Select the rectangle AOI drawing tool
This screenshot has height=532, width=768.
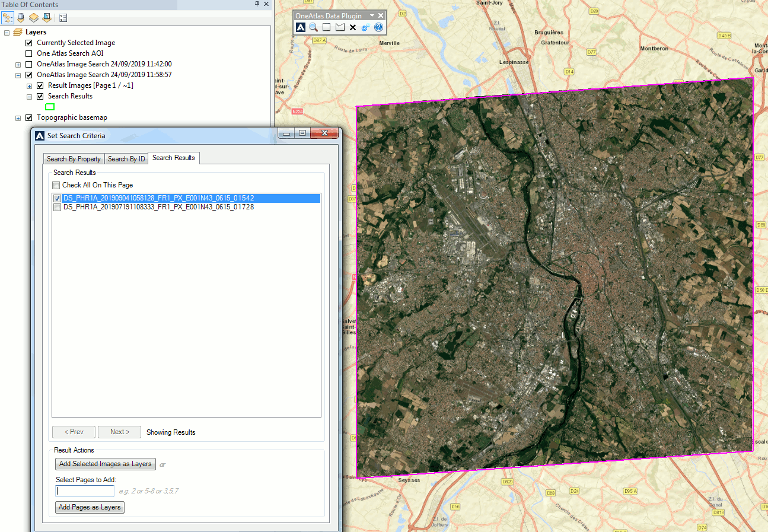click(326, 27)
